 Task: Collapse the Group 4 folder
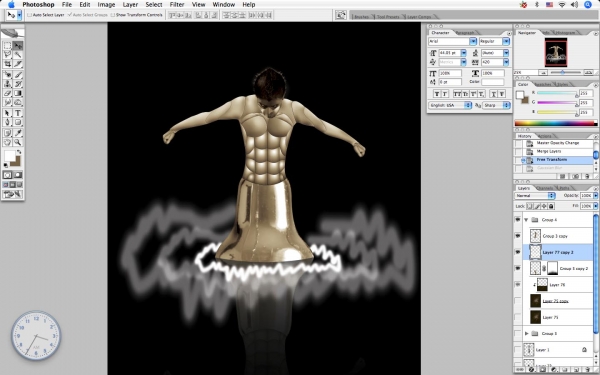(526, 220)
